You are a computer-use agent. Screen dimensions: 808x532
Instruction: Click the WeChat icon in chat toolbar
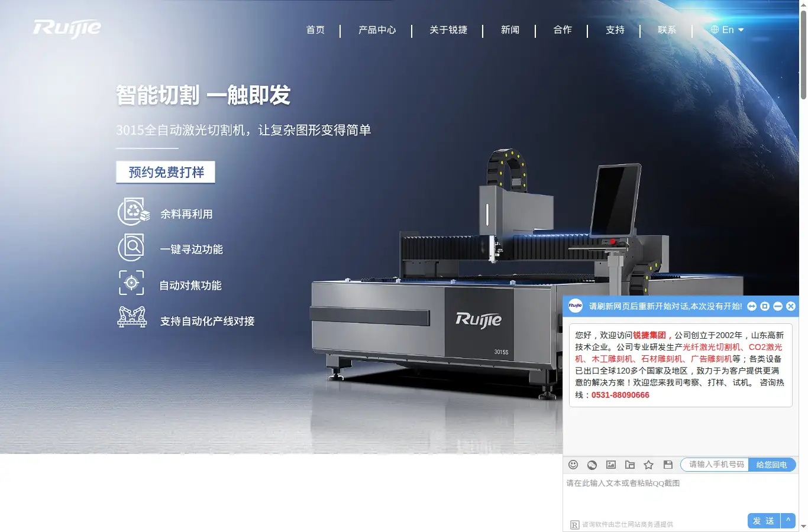click(x=592, y=465)
